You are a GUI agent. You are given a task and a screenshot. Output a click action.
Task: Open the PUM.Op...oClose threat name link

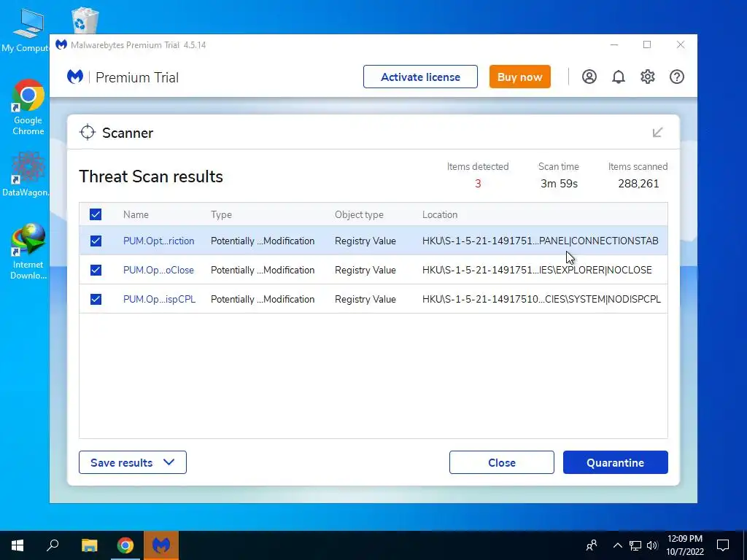[158, 270]
